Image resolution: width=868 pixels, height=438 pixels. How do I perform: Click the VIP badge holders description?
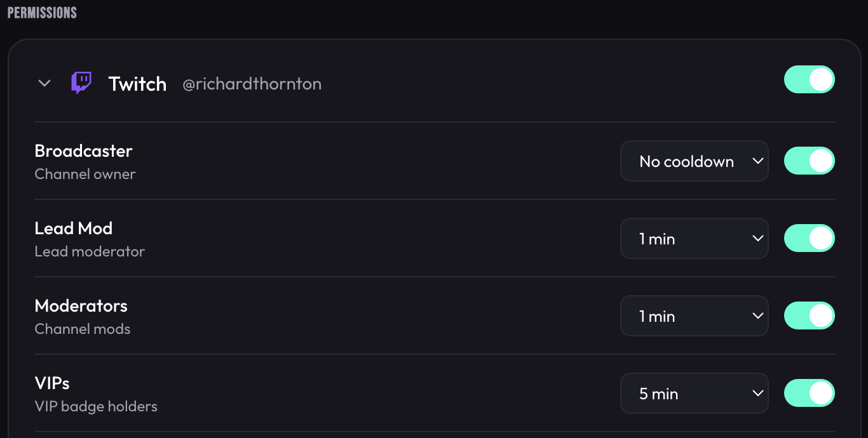(x=96, y=406)
